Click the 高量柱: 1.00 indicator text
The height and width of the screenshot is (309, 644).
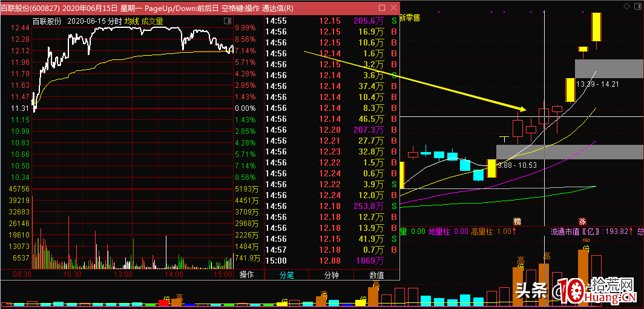[x=494, y=231]
